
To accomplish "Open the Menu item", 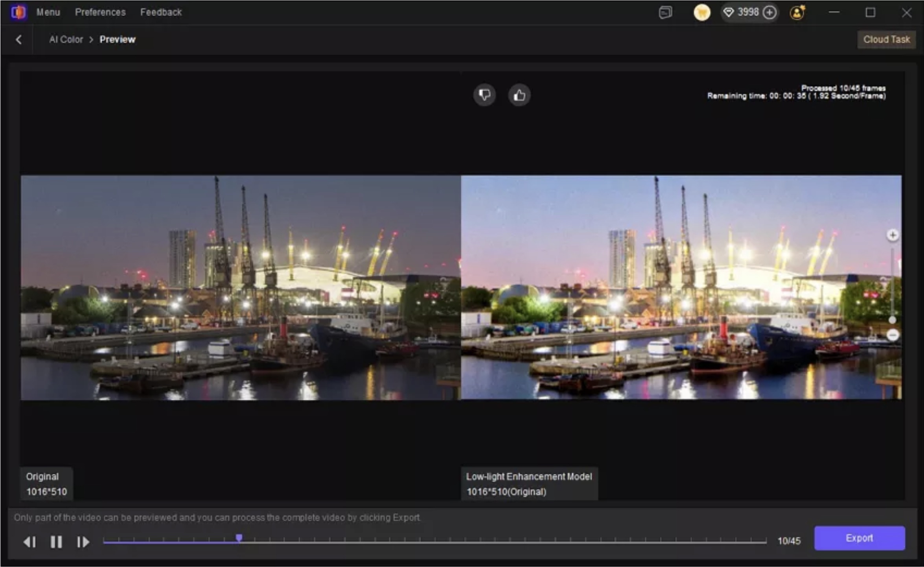I will (x=48, y=12).
